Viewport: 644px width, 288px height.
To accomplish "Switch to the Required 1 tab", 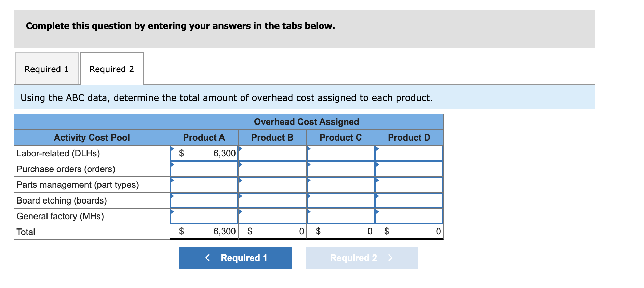I will pos(46,69).
